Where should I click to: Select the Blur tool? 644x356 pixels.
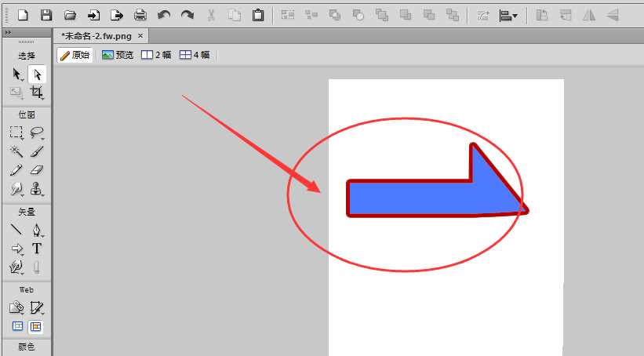tap(16, 188)
